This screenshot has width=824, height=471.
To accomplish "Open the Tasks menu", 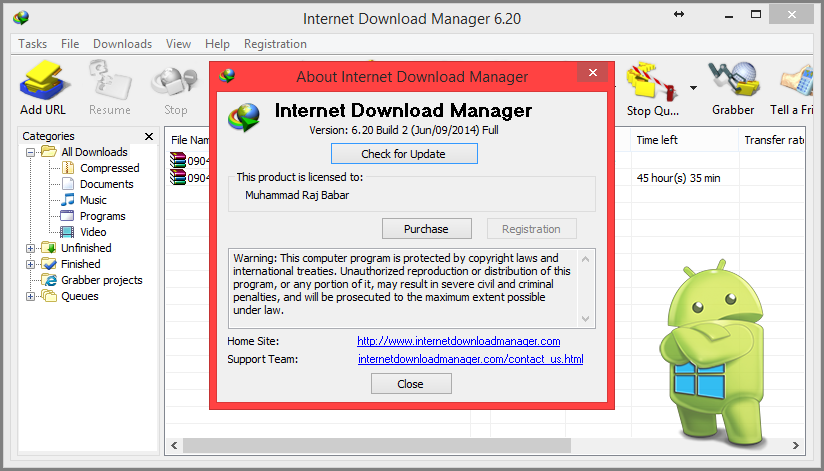I will pyautogui.click(x=33, y=44).
